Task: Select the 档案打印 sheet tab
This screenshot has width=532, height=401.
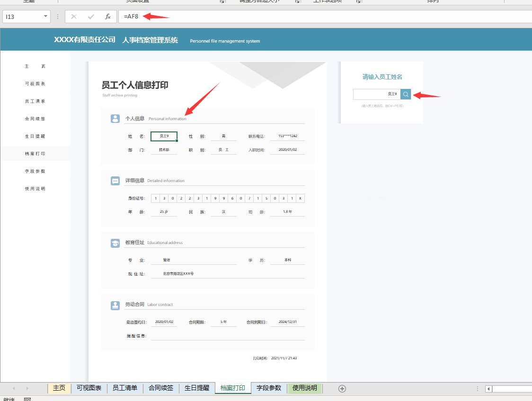Action: pos(233,388)
